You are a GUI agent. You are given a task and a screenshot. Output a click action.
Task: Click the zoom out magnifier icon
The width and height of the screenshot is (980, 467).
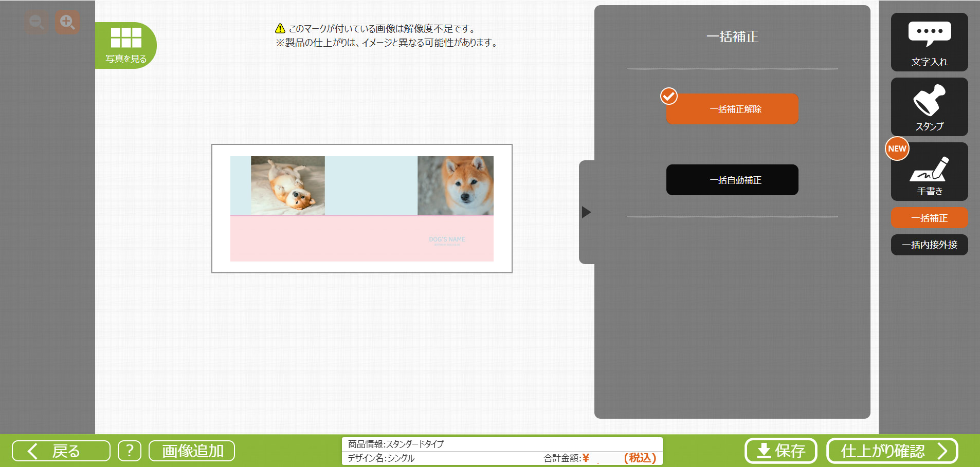[37, 23]
